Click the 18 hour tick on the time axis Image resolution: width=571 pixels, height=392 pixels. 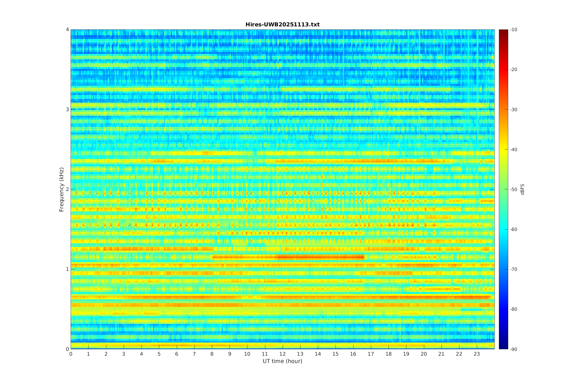pyautogui.click(x=389, y=354)
